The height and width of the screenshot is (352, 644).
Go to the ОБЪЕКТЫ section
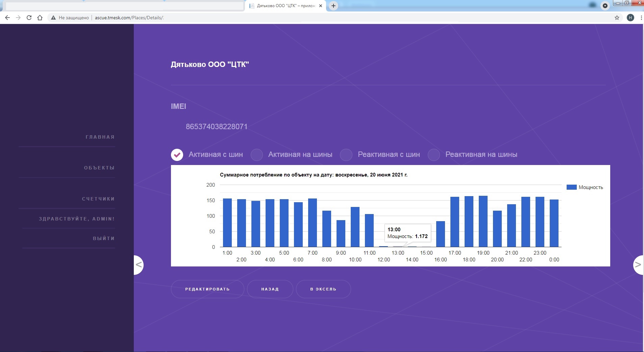(99, 168)
